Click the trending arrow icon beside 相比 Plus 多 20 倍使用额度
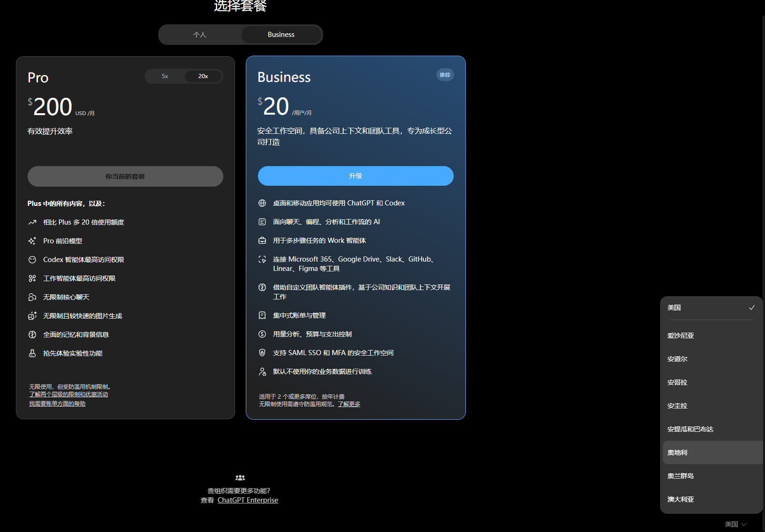This screenshot has width=765, height=532. click(x=32, y=222)
